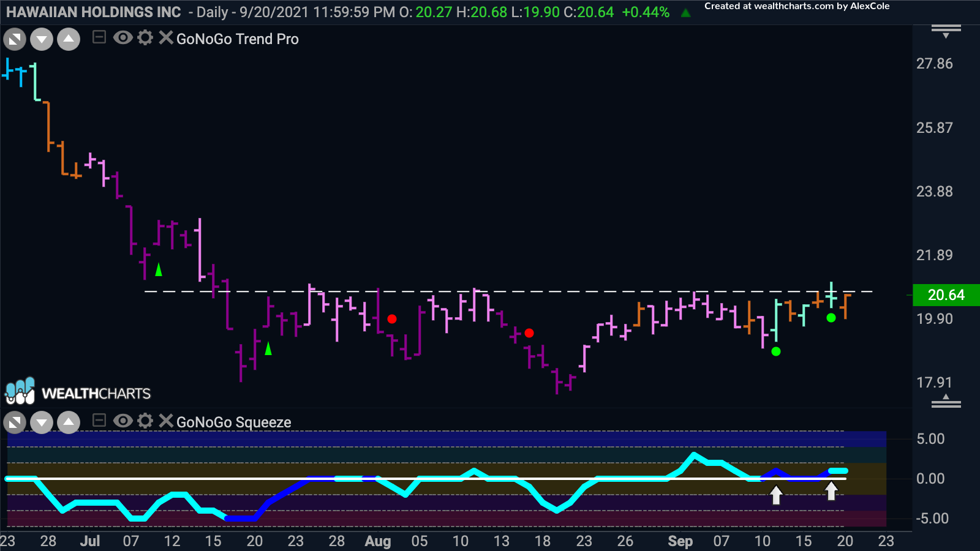Click the Jul label on date axis
This screenshot has width=980, height=551.
pos(90,541)
